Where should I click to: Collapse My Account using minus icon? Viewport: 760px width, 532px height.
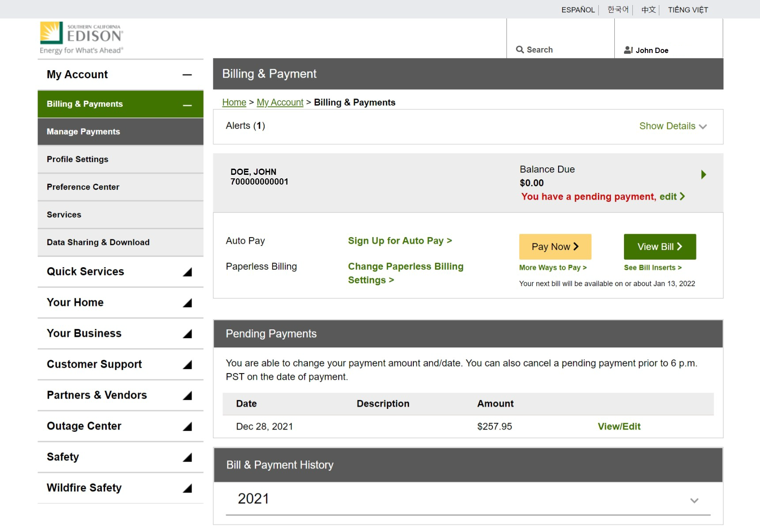187,75
